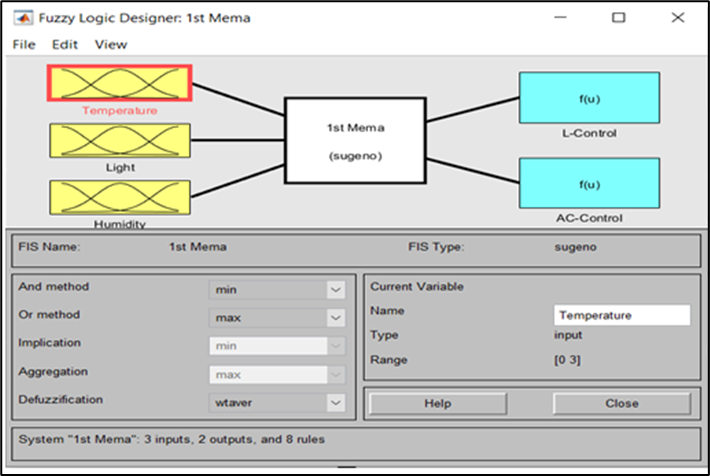
Task: Click the MATLAB icon in title bar
Action: (x=23, y=18)
